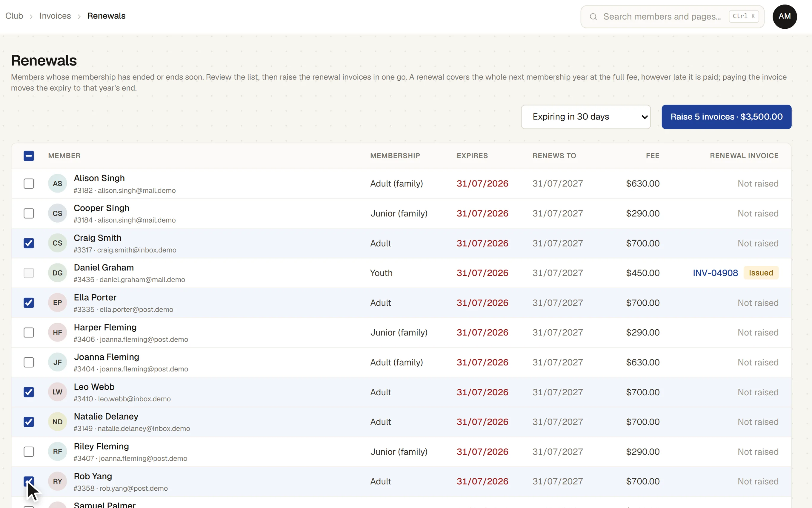This screenshot has height=508, width=812.
Task: Click Harper Fleming's HF avatar
Action: (57, 332)
